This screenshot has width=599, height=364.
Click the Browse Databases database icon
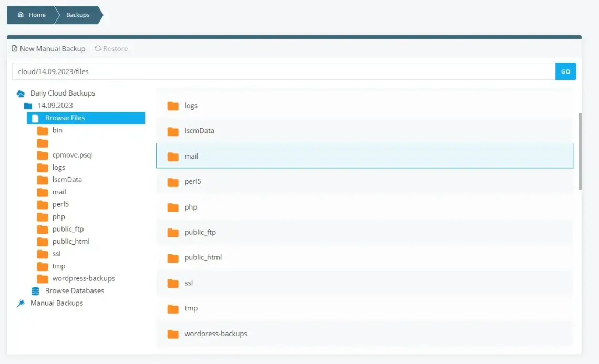click(x=35, y=290)
